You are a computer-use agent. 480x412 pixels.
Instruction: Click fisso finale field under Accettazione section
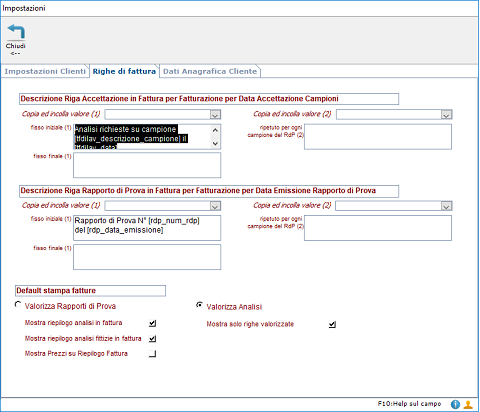click(x=147, y=165)
